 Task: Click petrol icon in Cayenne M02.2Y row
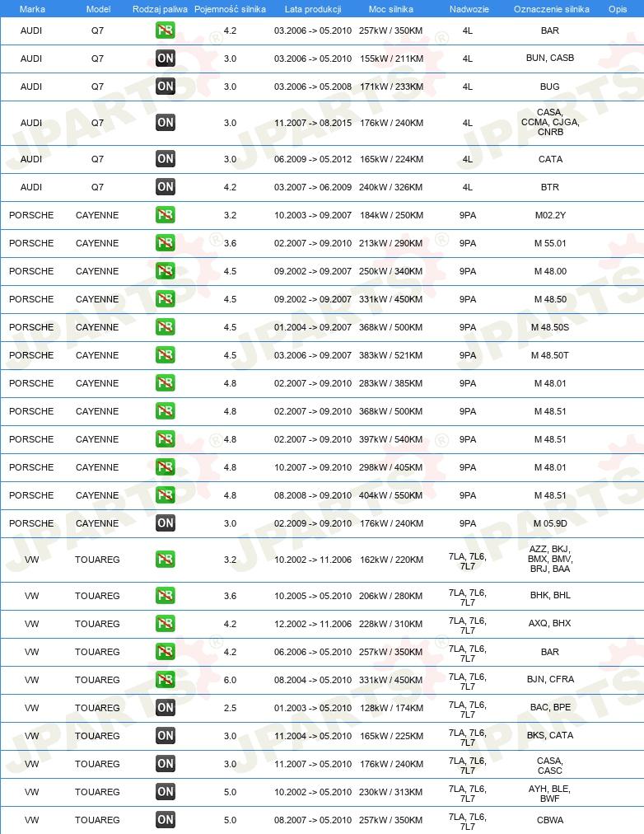point(166,215)
